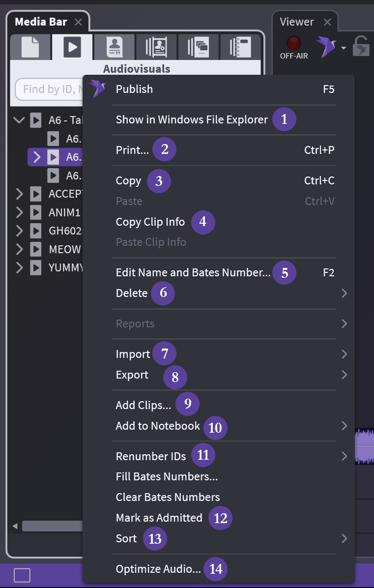The height and width of the screenshot is (588, 374).
Task: Click the Find by ID search field
Action: [49, 89]
